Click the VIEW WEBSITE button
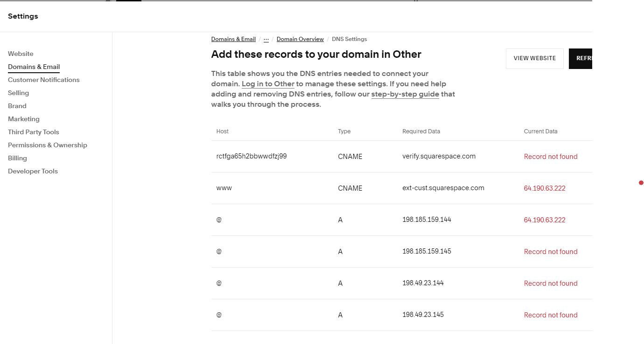This screenshot has height=344, width=644. click(534, 58)
